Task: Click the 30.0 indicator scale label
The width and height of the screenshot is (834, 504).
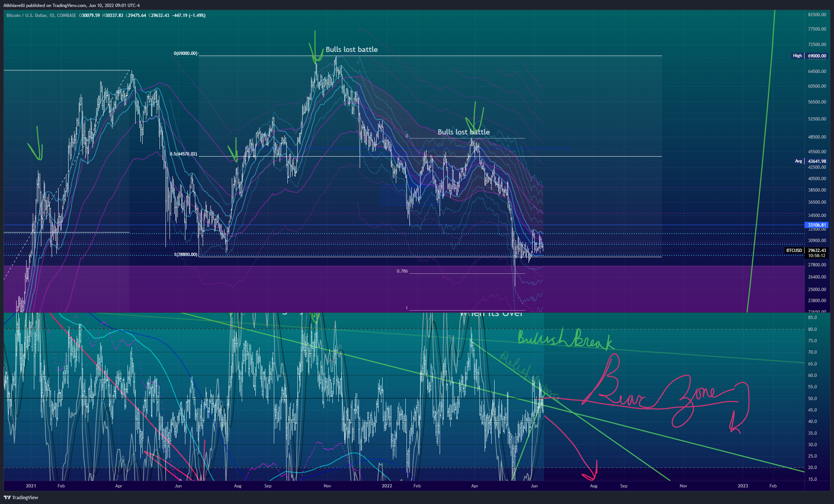Action: tap(812, 445)
